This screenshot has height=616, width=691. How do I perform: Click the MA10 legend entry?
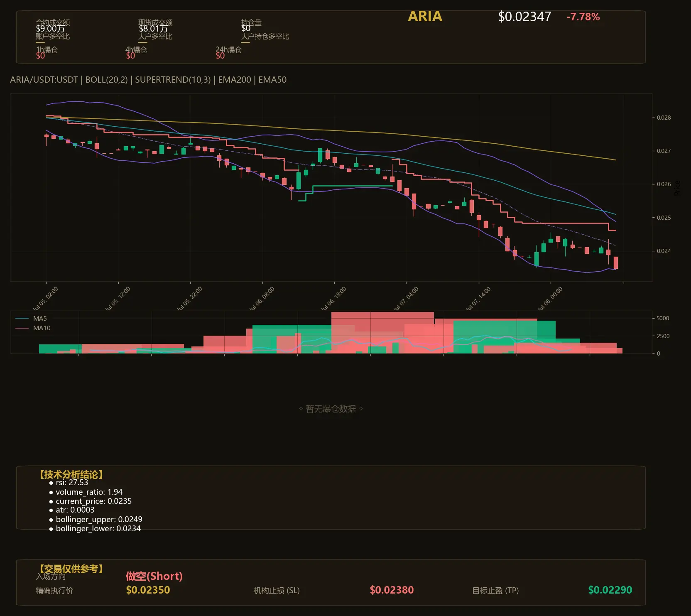tap(33, 328)
